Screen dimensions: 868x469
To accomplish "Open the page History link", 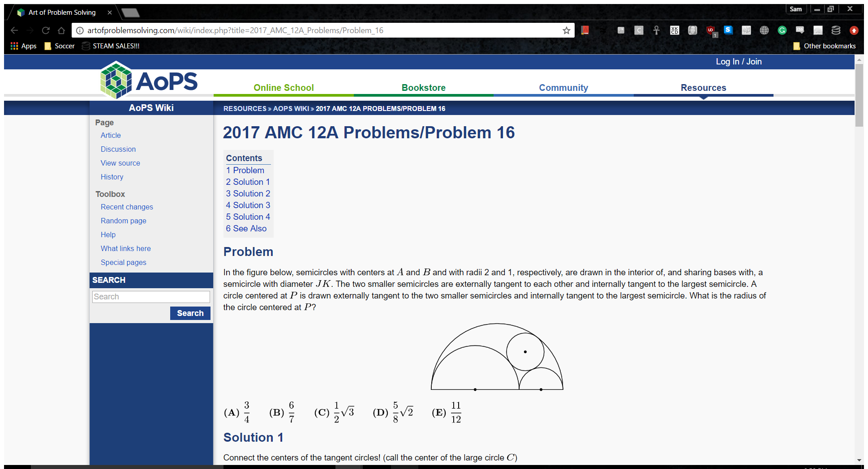I will (x=112, y=177).
